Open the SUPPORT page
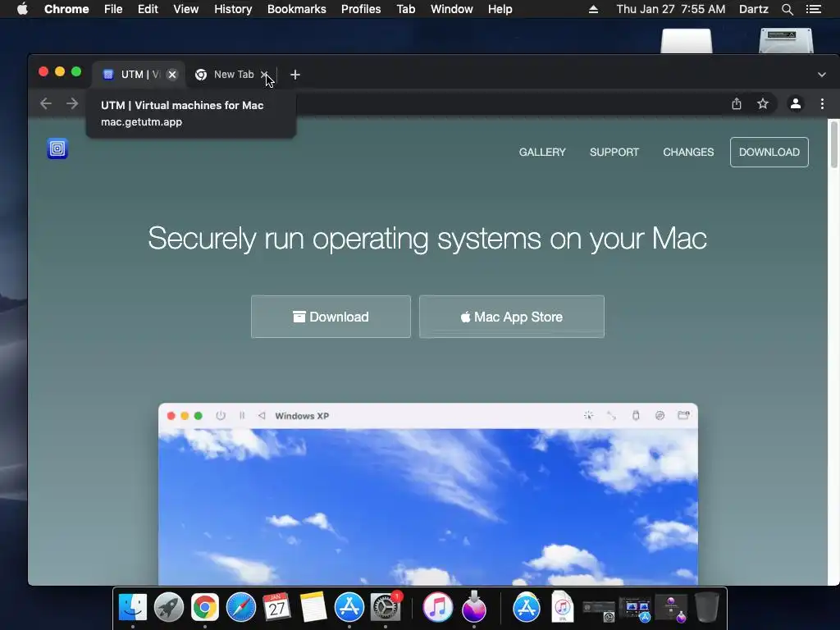The height and width of the screenshot is (630, 840). [614, 152]
